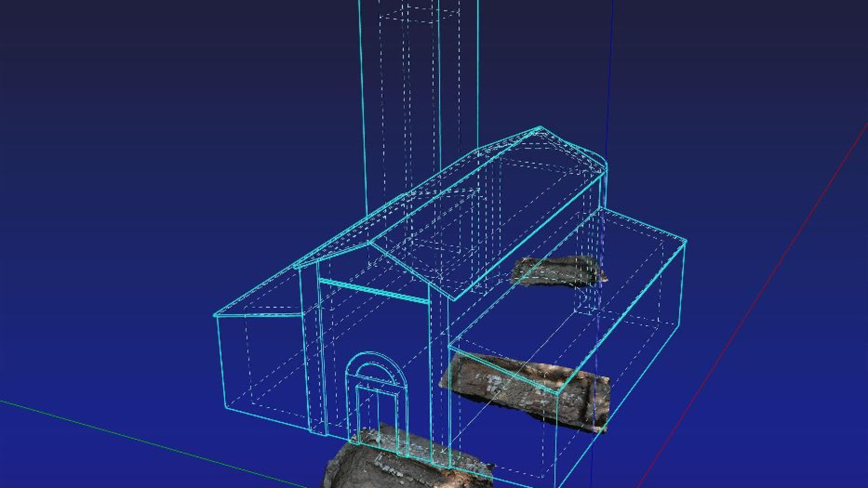
Task: Select the small textured mesh patch near the nave
Action: pos(559,271)
